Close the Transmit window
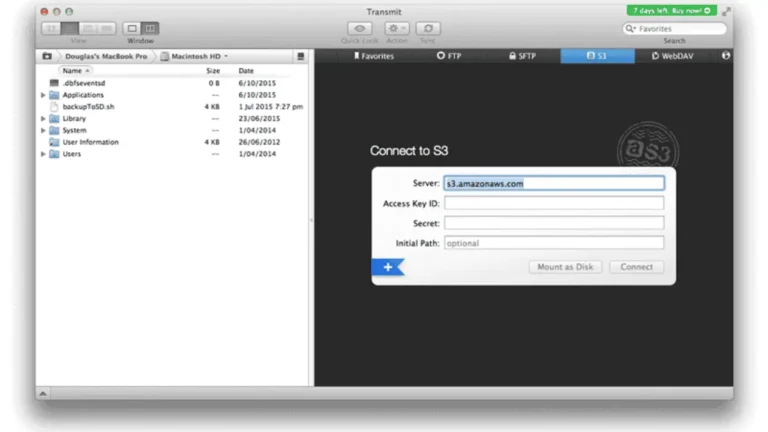Image resolution: width=768 pixels, height=432 pixels. pyautogui.click(x=44, y=11)
